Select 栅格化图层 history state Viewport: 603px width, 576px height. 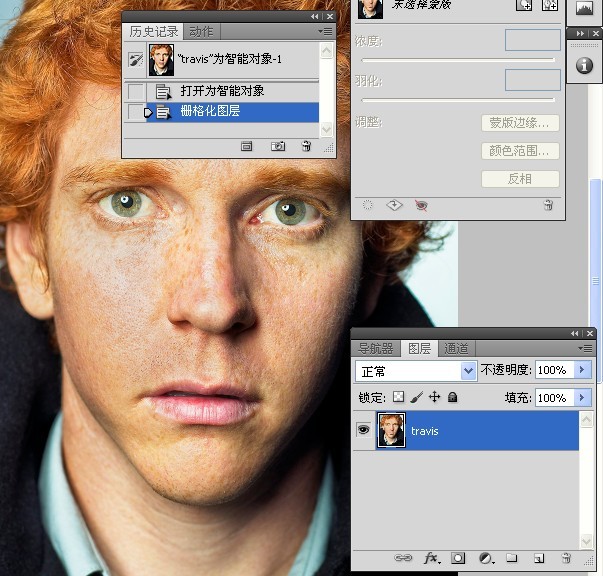tap(232, 112)
